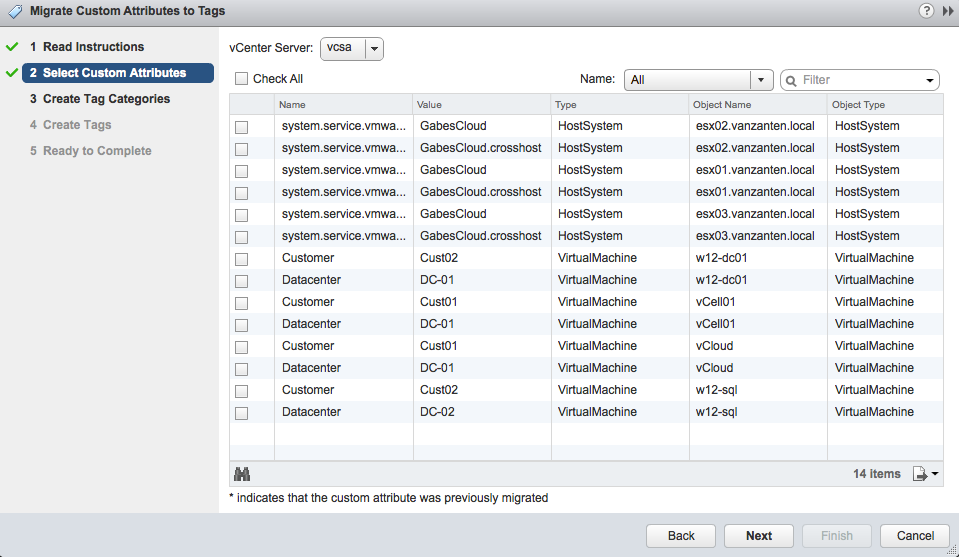Click the Cancel button
This screenshot has width=959, height=557.
pos(915,536)
